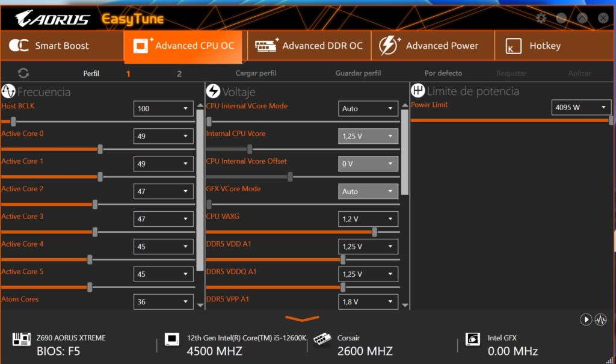Click the 4500 MHZ CPU frequency value
Viewport: 616px width, 364px height.
point(215,351)
